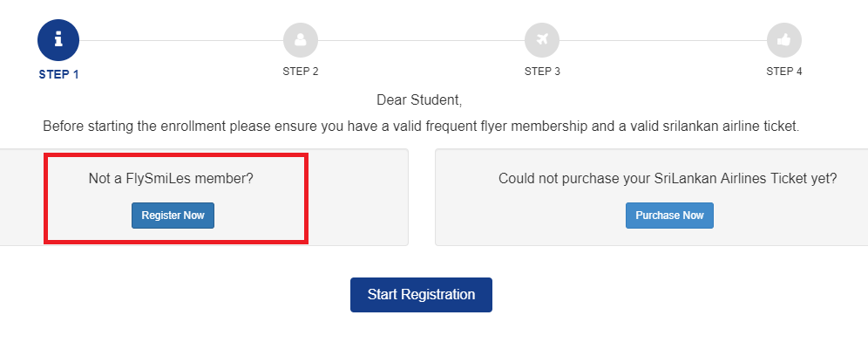
Task: Choose the STEP 4 label
Action: pos(784,72)
